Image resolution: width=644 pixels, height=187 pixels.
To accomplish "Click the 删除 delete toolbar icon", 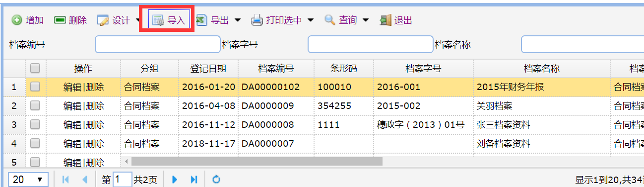I will [x=60, y=20].
